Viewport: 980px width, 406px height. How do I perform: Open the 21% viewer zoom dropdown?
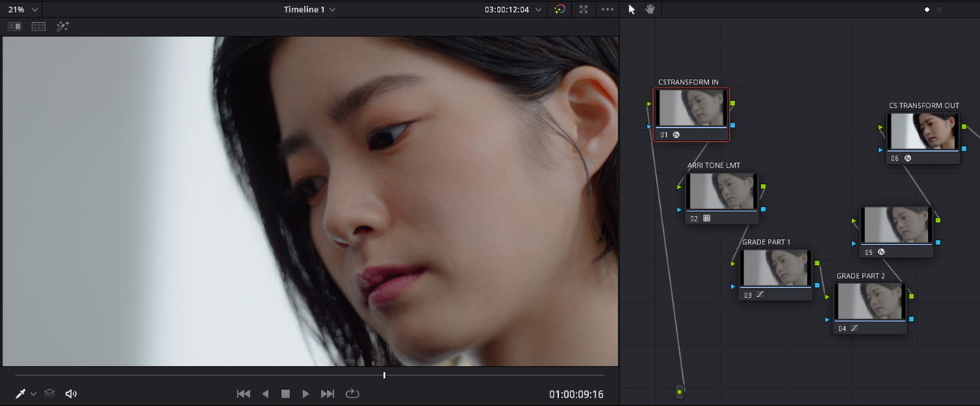(23, 9)
